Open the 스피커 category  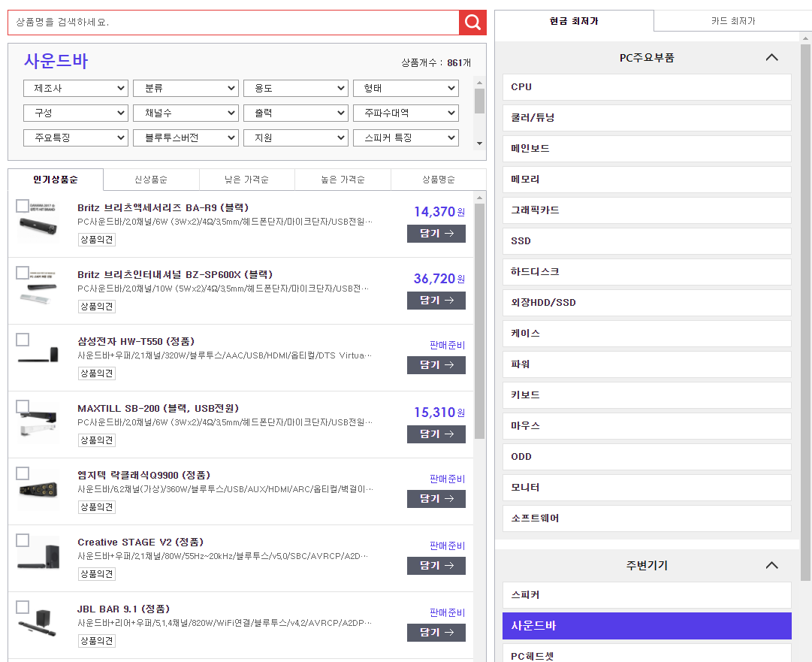(647, 595)
